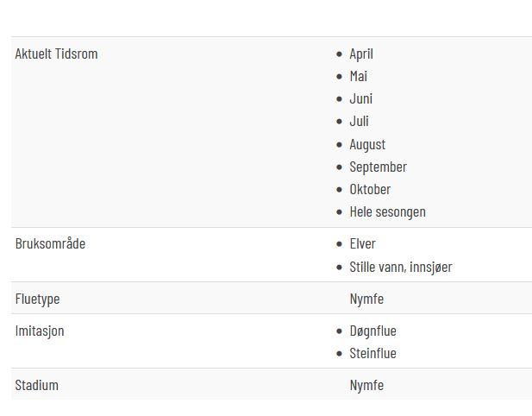Click Nymfe value in Fluetype row
Image resolution: width=532 pixels, height=416 pixels.
coord(366,299)
